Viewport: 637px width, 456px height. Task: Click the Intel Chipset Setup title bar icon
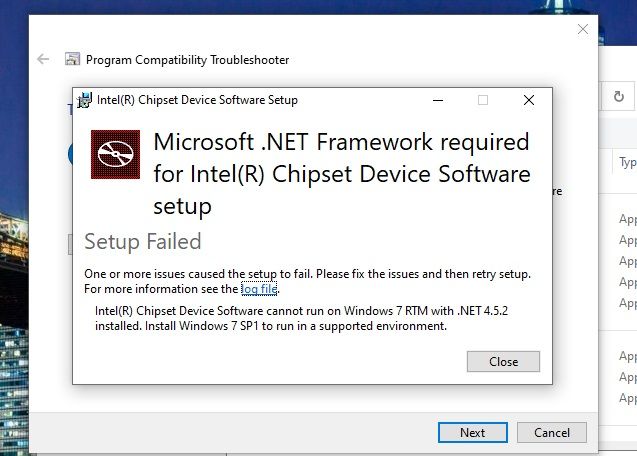click(85, 100)
